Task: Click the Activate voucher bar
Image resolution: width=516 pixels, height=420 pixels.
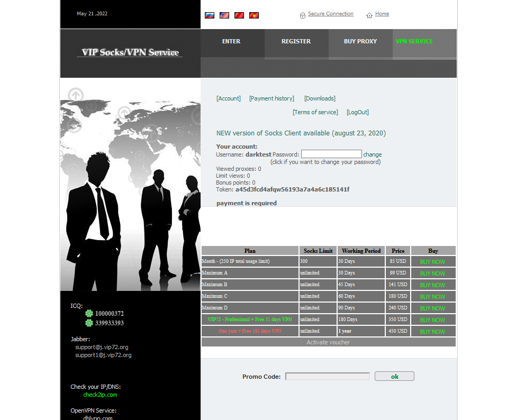Action: pos(328,342)
